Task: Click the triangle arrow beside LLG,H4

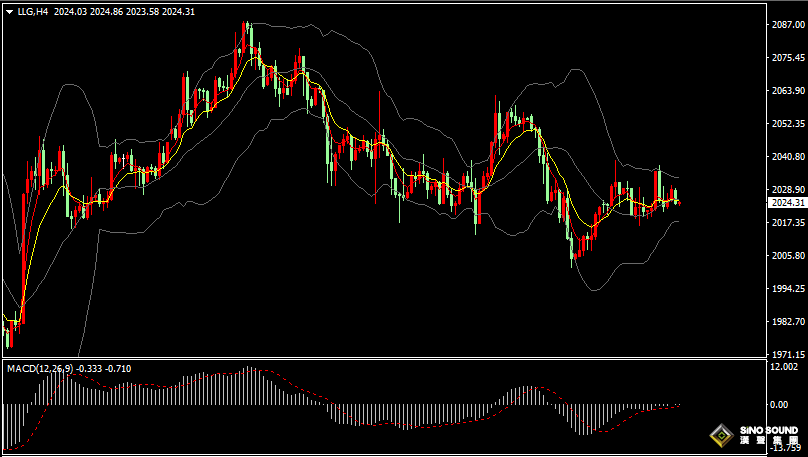Action: 9,12
